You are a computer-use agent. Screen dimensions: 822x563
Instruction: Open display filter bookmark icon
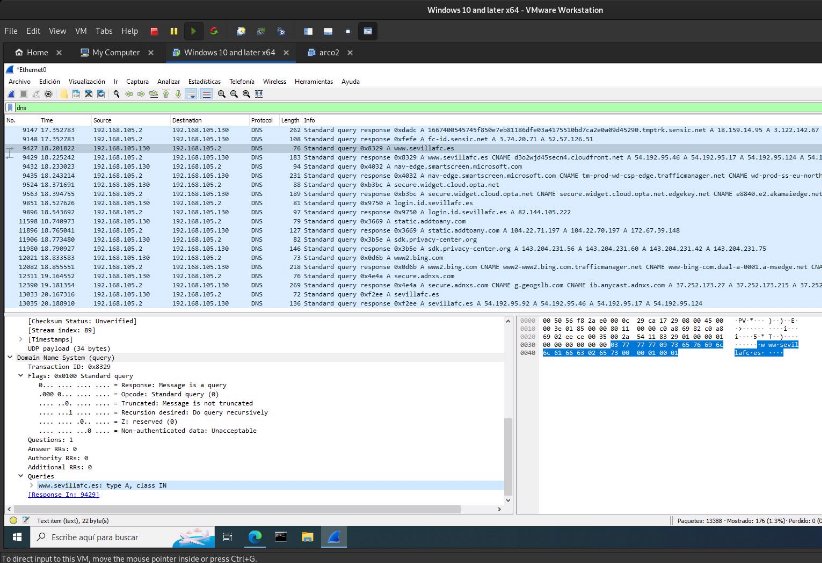10,107
